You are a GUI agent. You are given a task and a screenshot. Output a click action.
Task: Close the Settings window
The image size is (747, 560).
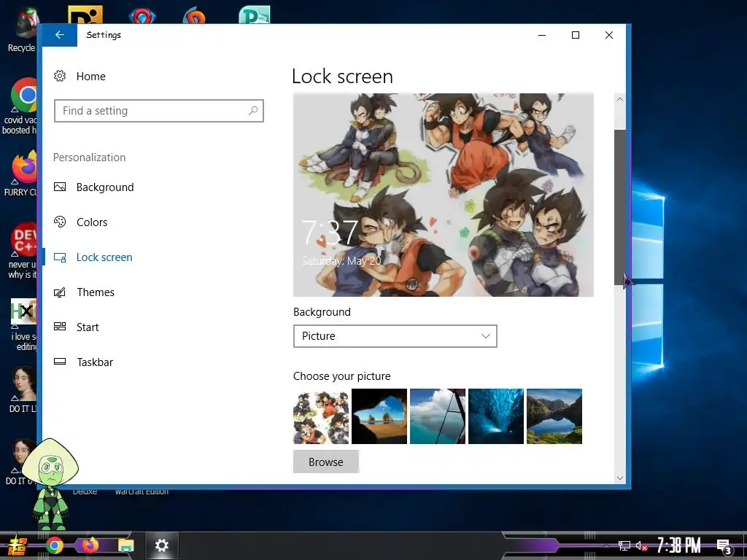click(x=609, y=35)
